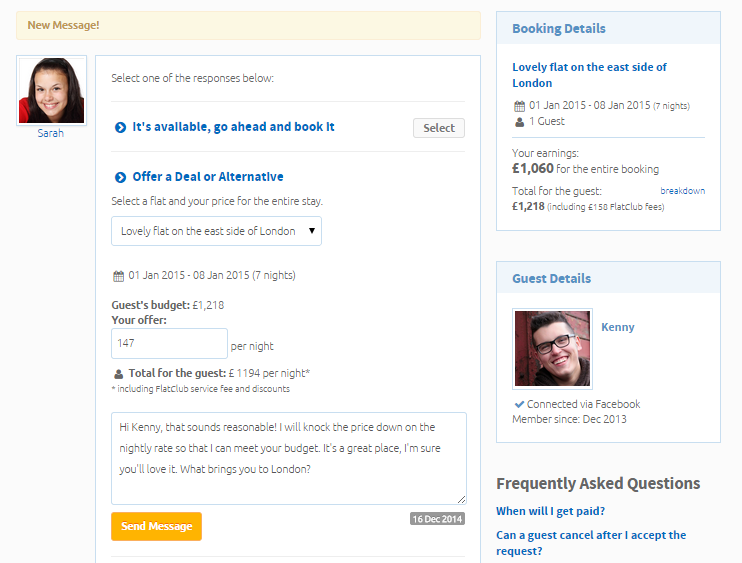
Task: Click checkmark icon by "Connected via Facebook"
Action: pyautogui.click(x=520, y=404)
